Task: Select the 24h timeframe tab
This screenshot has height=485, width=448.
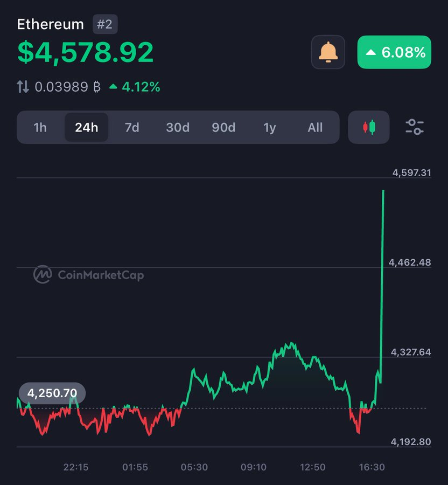Action: point(87,127)
